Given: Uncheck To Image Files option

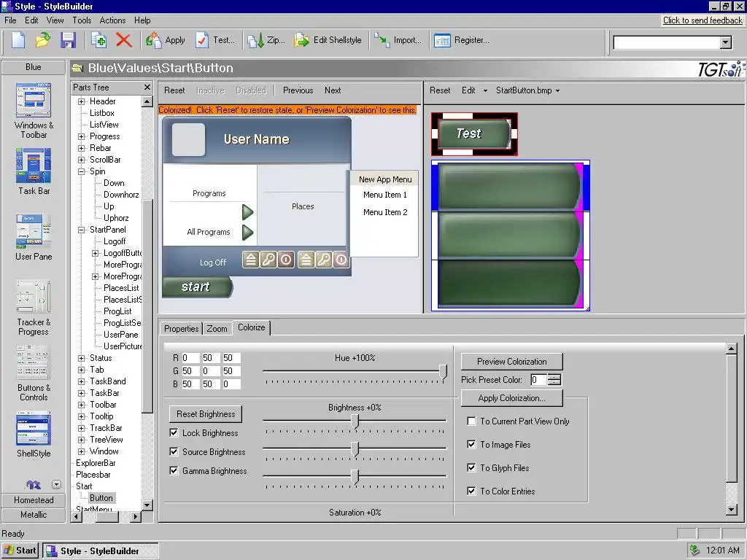Looking at the screenshot, I should pyautogui.click(x=471, y=444).
